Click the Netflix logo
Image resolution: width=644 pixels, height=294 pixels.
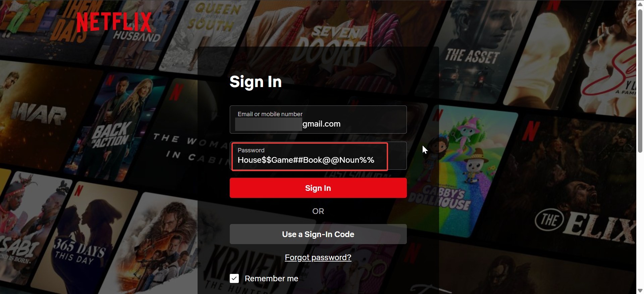(114, 22)
